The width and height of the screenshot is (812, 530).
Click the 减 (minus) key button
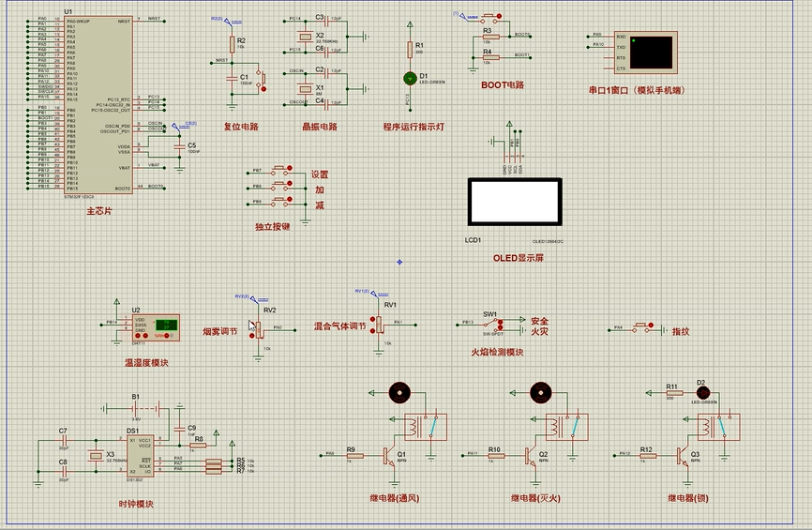coord(290,200)
